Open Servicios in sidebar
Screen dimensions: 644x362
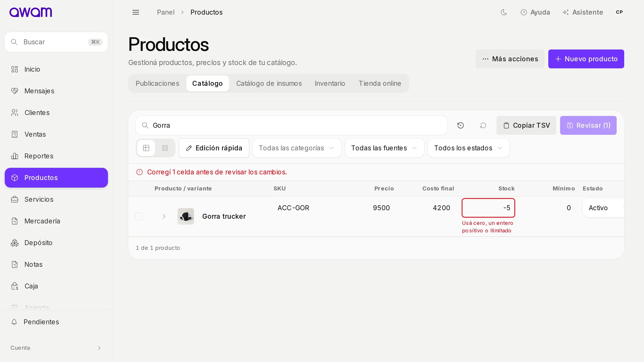[x=56, y=199]
